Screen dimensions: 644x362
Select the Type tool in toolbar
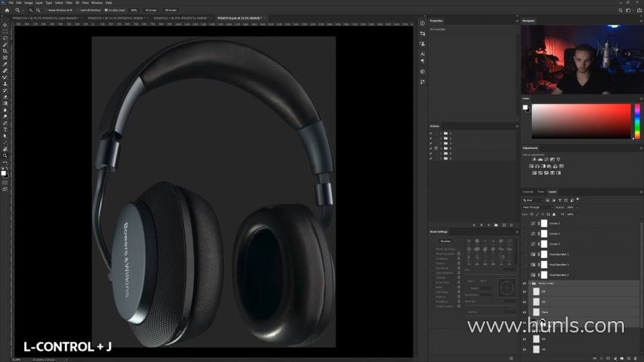5,129
